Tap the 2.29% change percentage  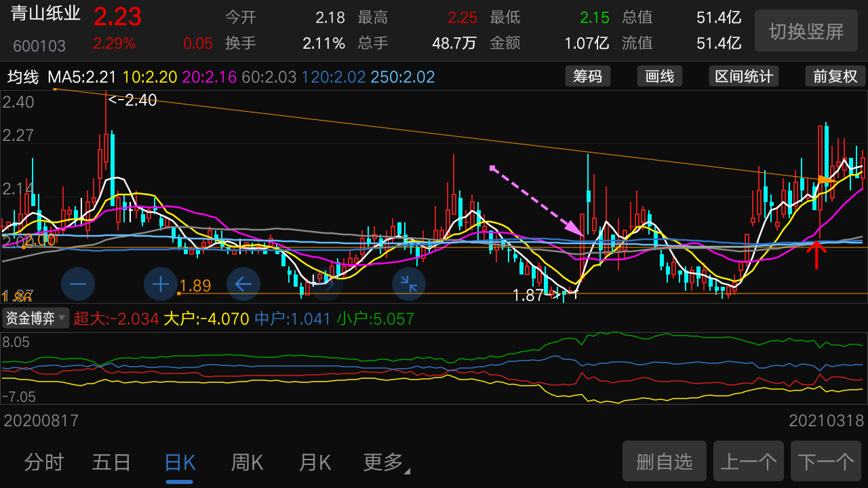[x=114, y=43]
